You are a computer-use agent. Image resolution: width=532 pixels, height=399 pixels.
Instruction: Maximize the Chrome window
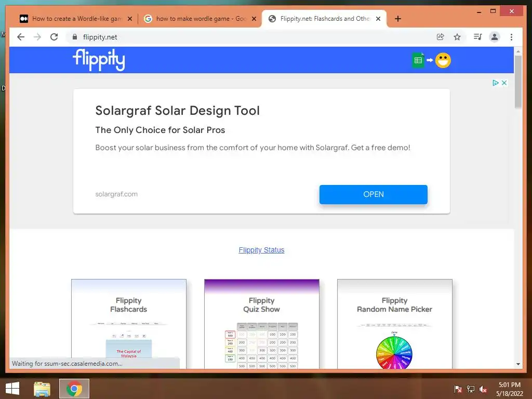click(493, 11)
